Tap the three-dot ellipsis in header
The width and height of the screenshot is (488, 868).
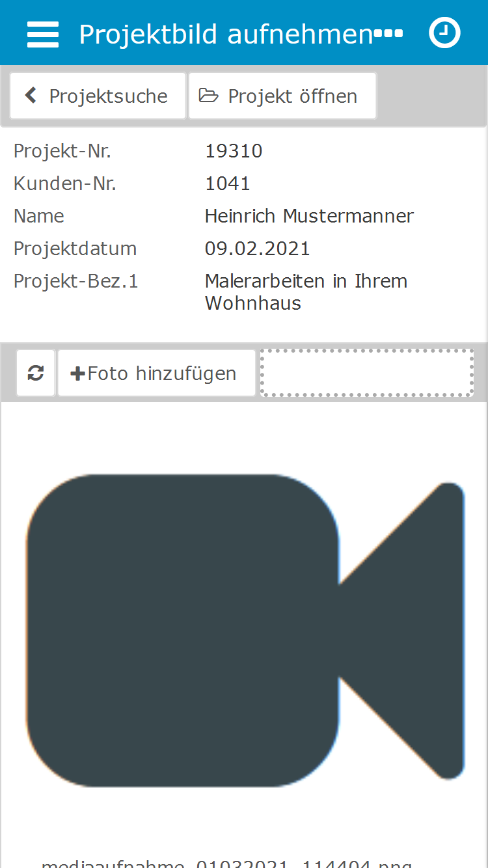pos(389,33)
